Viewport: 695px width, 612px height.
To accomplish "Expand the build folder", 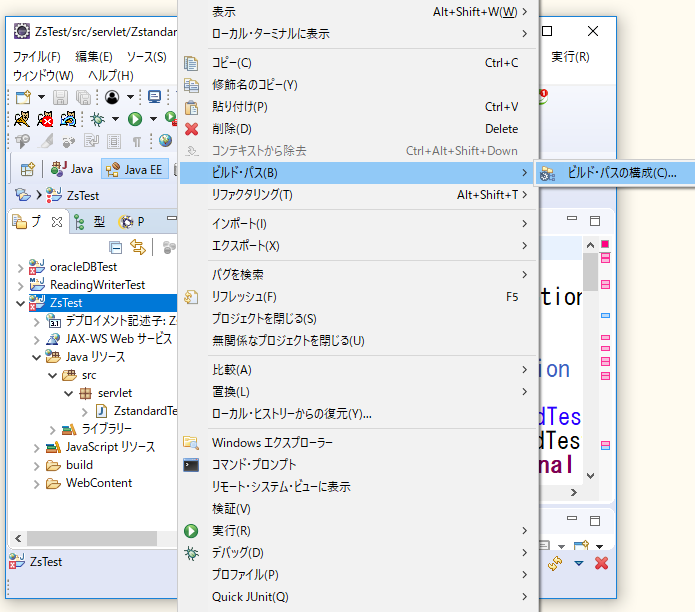I will click(x=36, y=466).
